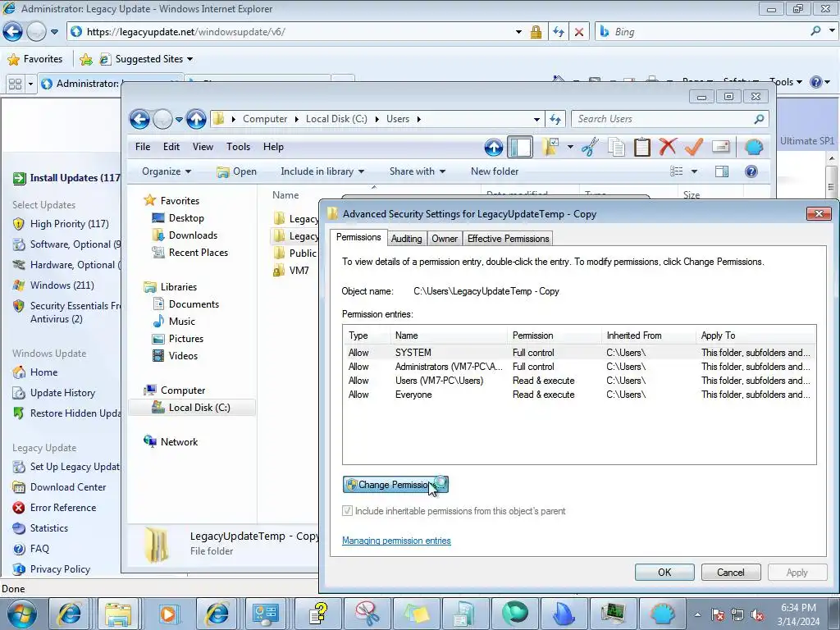
Task: Switch to the Owner tab
Action: tap(445, 239)
